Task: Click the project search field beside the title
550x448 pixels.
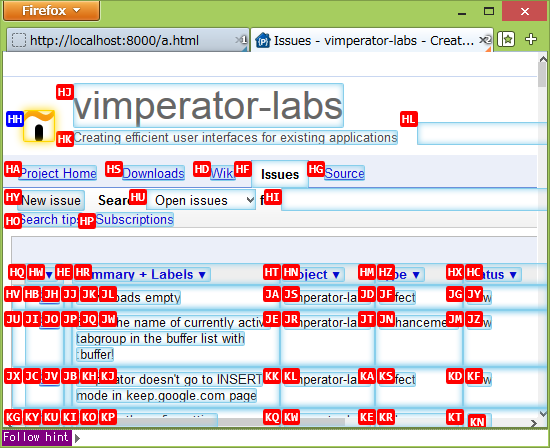Action: click(482, 134)
